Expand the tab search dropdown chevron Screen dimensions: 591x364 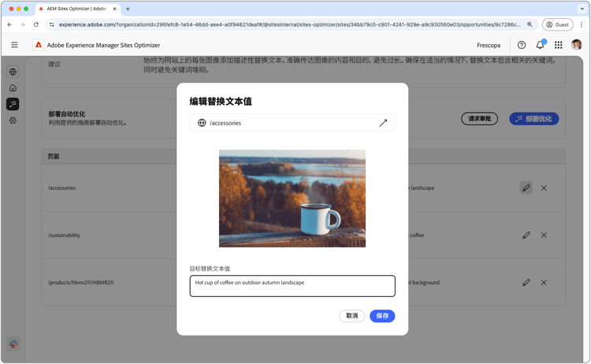click(582, 9)
